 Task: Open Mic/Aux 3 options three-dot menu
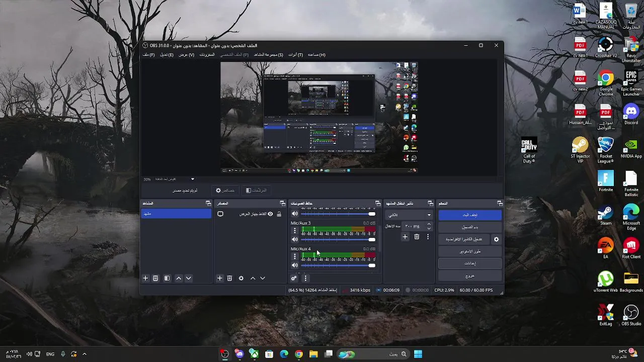[295, 231]
